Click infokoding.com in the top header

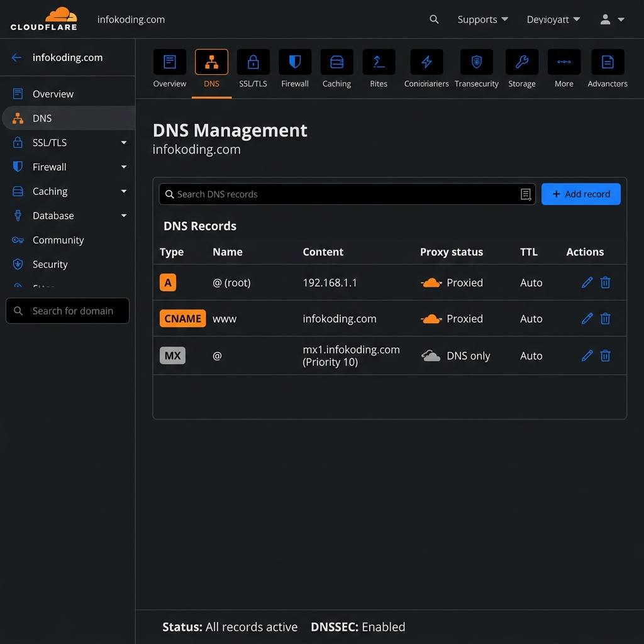131,19
